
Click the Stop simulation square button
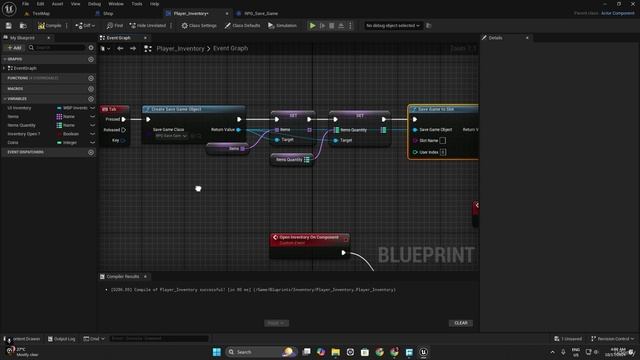click(332, 26)
